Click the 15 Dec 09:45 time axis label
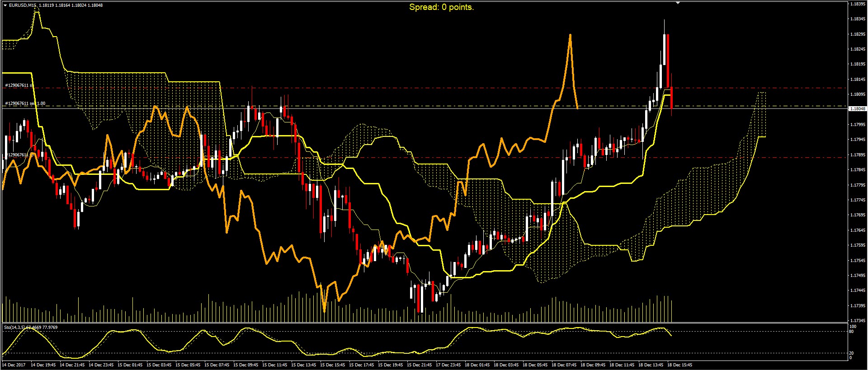Image resolution: width=868 pixels, height=370 pixels. 246,365
